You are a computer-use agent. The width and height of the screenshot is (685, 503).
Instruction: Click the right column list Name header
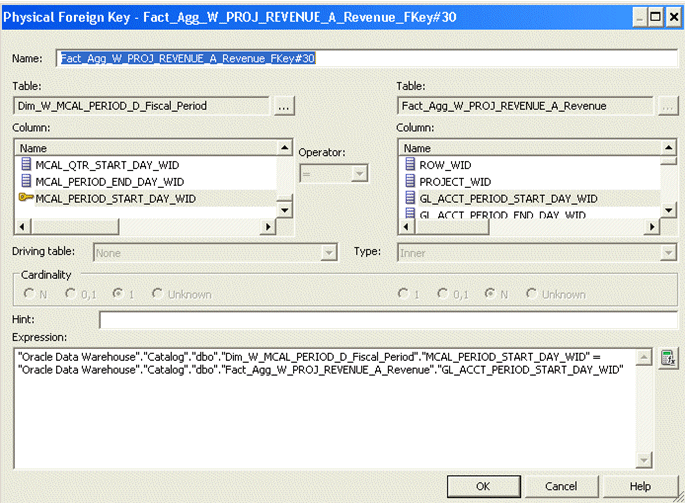pos(530,148)
